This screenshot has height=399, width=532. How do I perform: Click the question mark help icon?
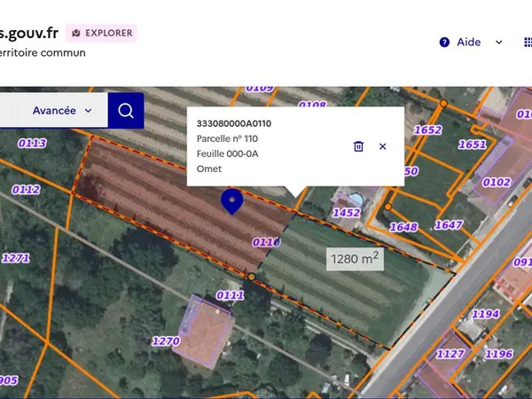pyautogui.click(x=444, y=43)
